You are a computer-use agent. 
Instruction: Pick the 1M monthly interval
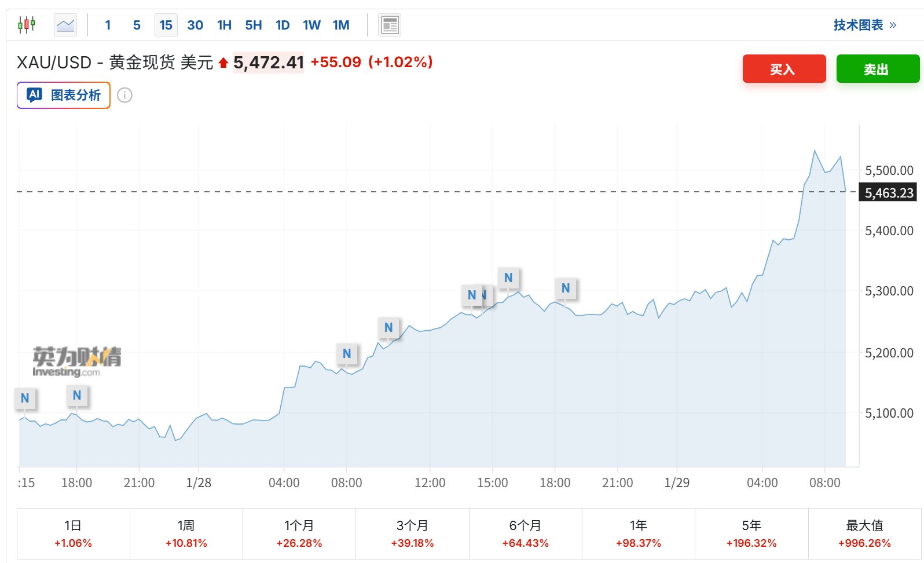(341, 25)
